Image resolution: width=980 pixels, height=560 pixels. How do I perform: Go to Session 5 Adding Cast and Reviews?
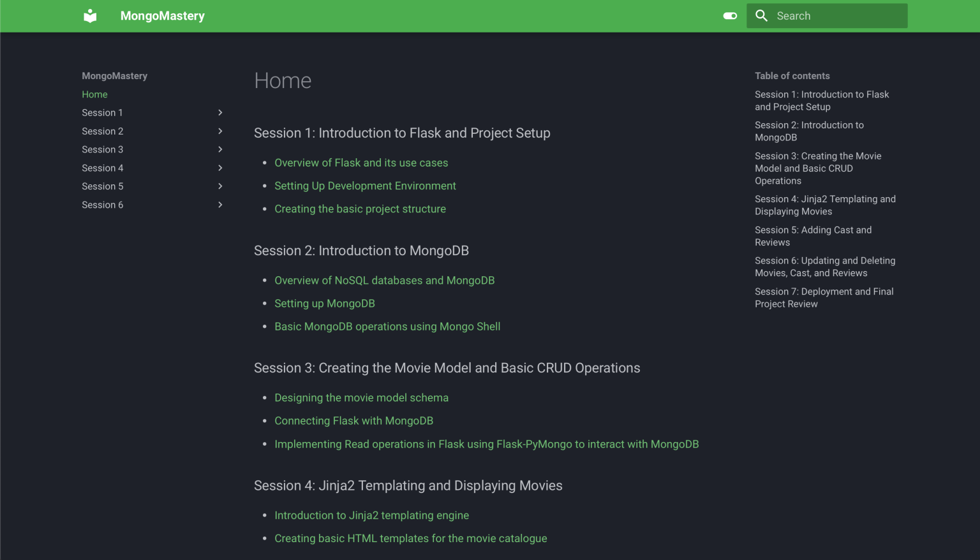pos(813,236)
